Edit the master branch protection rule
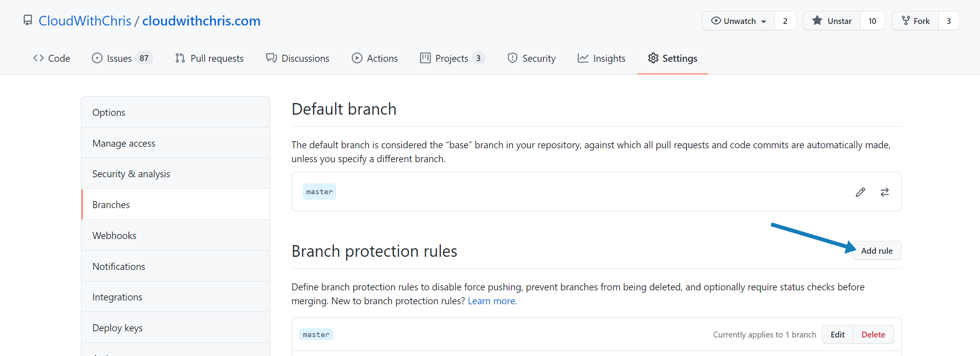Screen dimensions: 980x356 (837, 334)
